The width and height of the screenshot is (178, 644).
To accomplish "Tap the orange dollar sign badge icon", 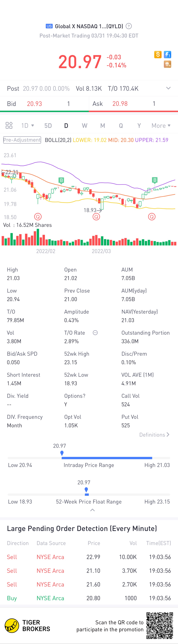I will [x=158, y=55].
